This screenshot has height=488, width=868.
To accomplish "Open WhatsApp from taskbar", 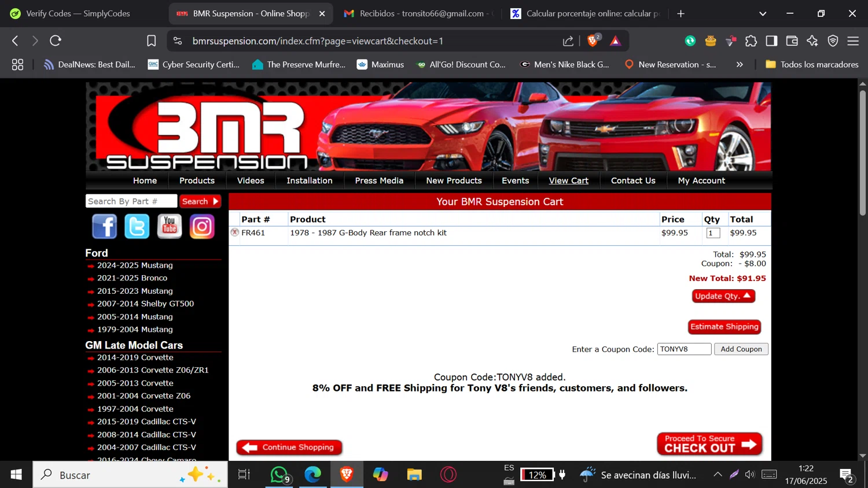I will pos(279,475).
